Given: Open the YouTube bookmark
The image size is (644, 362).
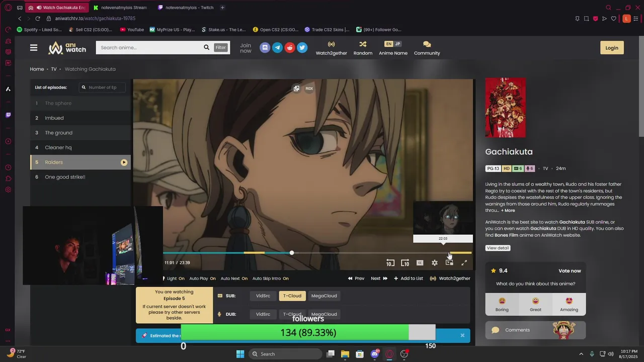Looking at the screenshot, I should pos(132,30).
